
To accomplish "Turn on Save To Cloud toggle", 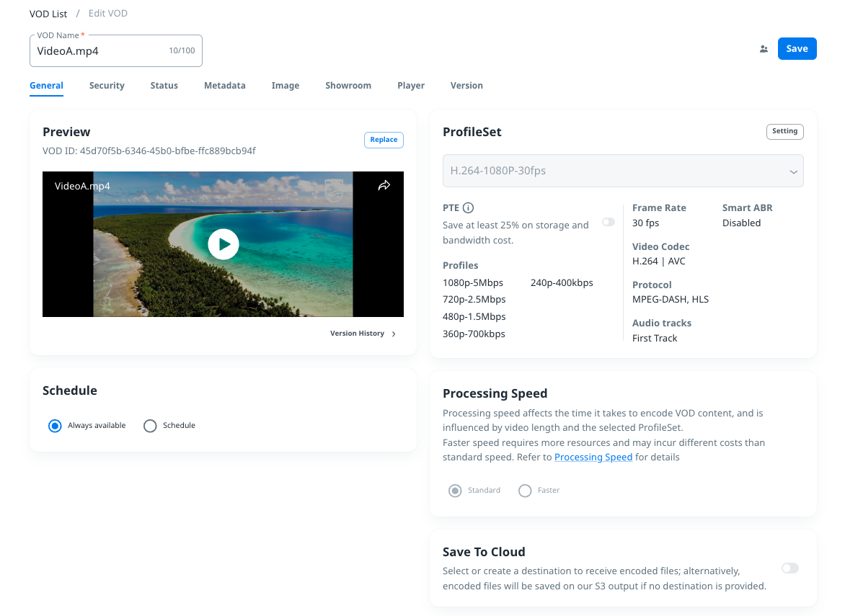I will (790, 568).
